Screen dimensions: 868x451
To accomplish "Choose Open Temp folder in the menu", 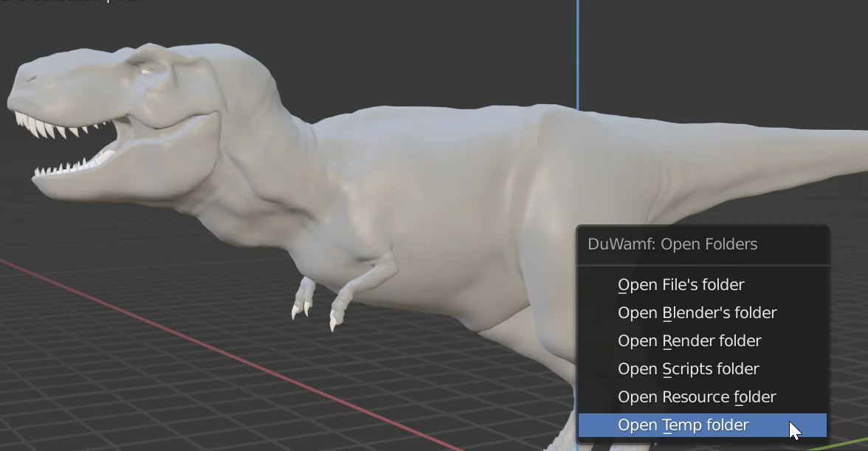I will point(684,424).
